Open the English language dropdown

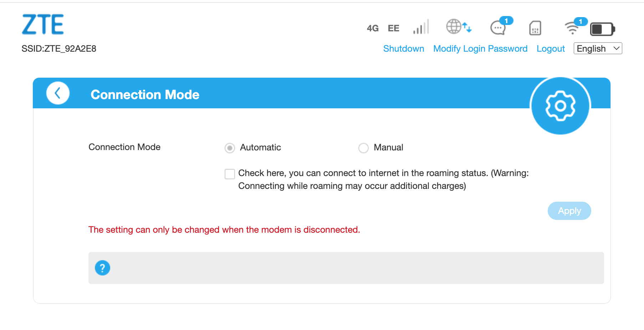(x=597, y=48)
